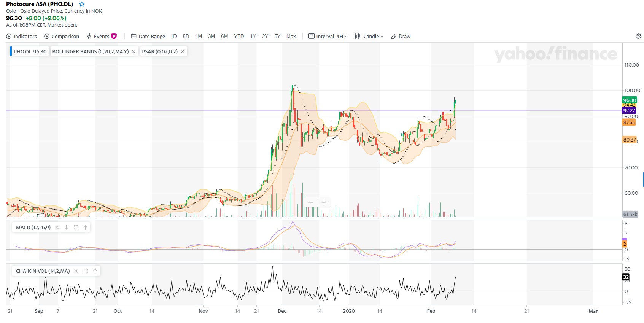Image resolution: width=644 pixels, height=323 pixels.
Task: Close the Chaikin Vol panel
Action: pyautogui.click(x=76, y=271)
